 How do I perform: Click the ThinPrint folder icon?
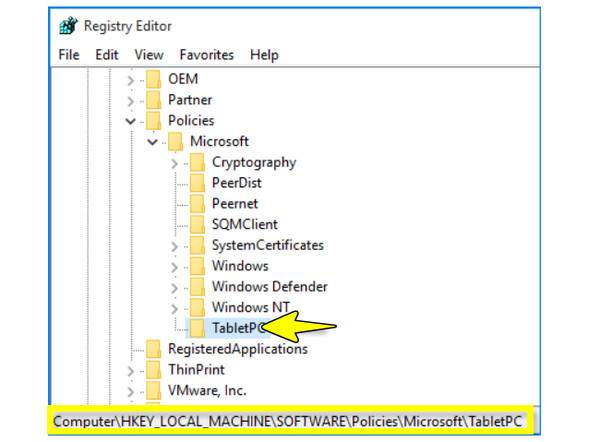coord(154,369)
